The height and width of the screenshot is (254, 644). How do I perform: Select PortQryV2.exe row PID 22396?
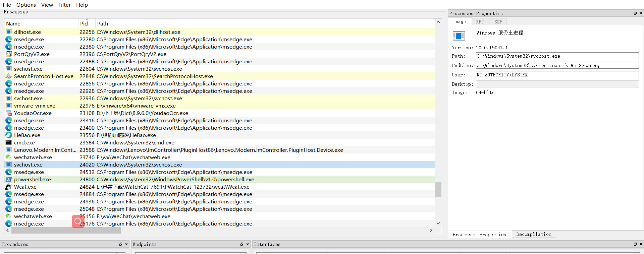[x=220, y=54]
